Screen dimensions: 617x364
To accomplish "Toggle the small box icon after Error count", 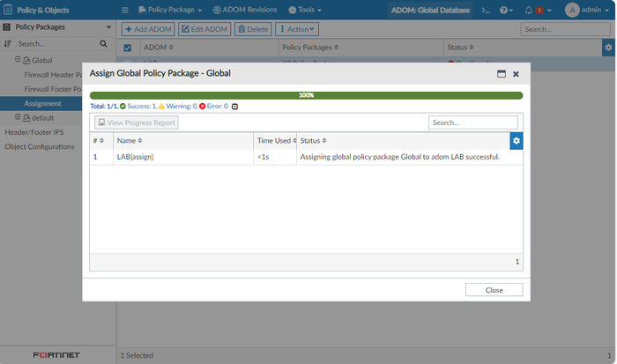I will point(235,107).
